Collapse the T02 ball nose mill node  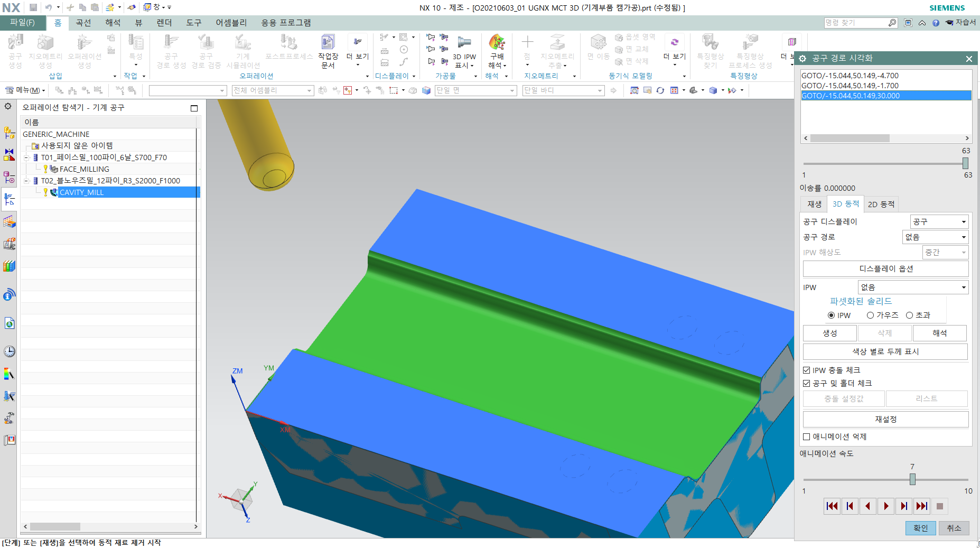click(x=26, y=181)
